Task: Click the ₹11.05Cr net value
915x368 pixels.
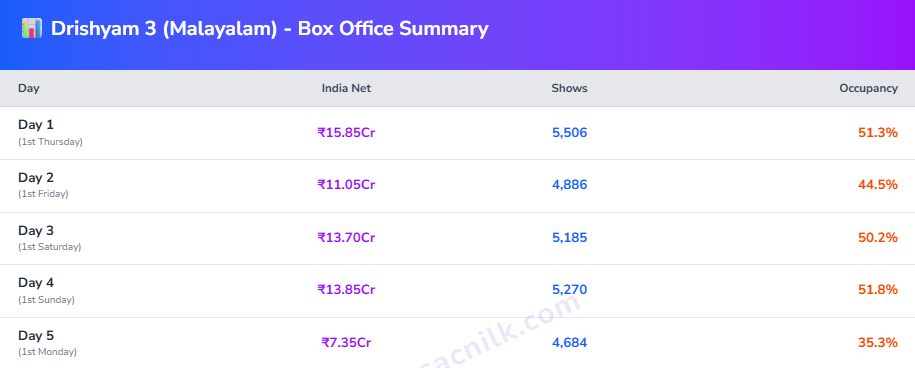Action: pyautogui.click(x=346, y=185)
